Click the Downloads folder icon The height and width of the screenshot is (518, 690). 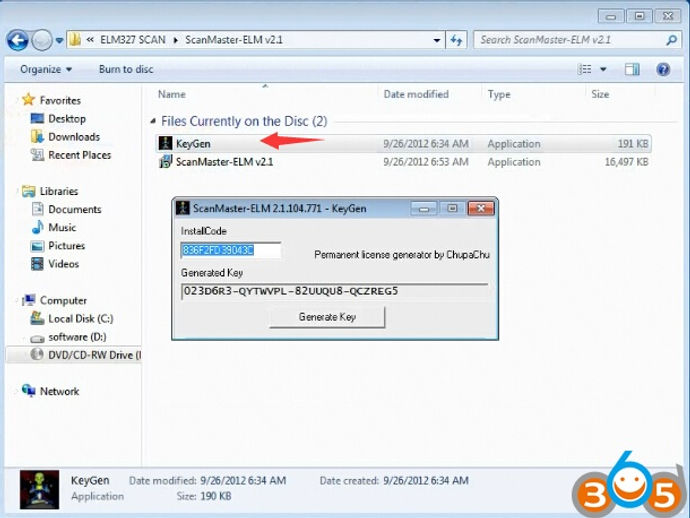[x=37, y=136]
